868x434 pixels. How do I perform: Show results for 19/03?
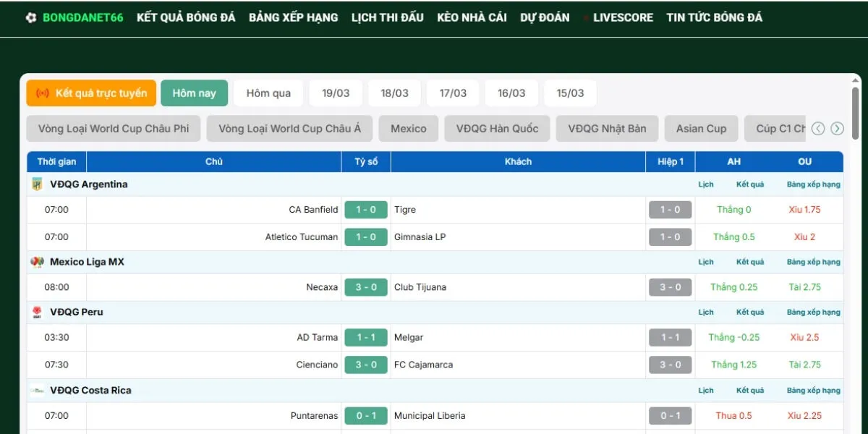(336, 93)
